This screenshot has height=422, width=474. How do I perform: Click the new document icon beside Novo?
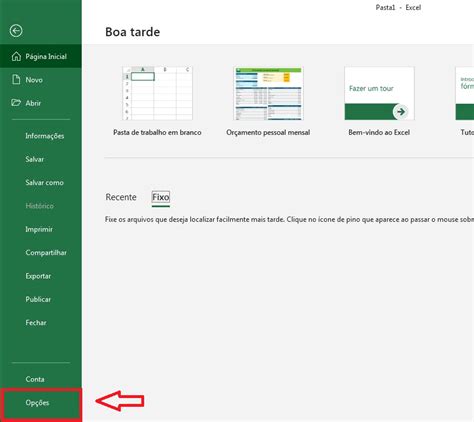pos(16,79)
